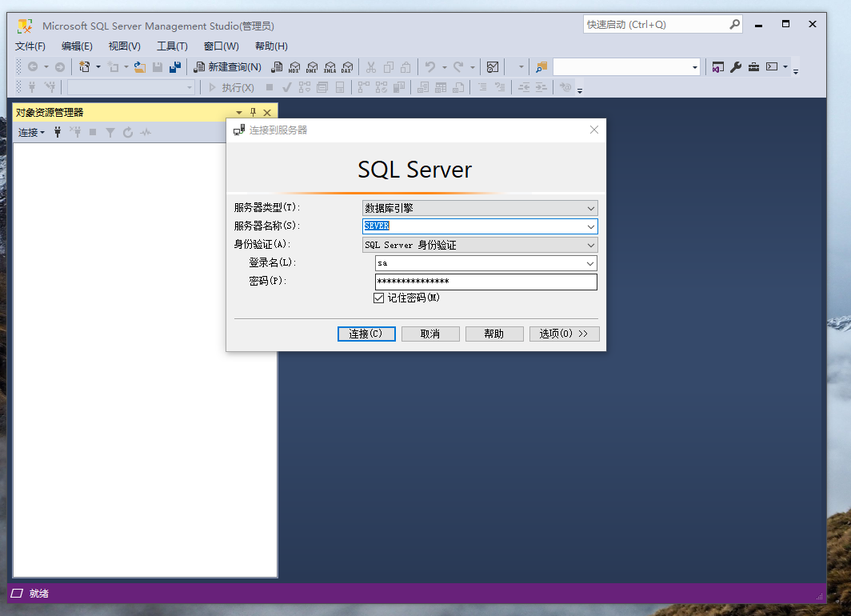Viewport: 851px width, 616px height.
Task: Click the Database Engine Query icon
Action: (277, 66)
